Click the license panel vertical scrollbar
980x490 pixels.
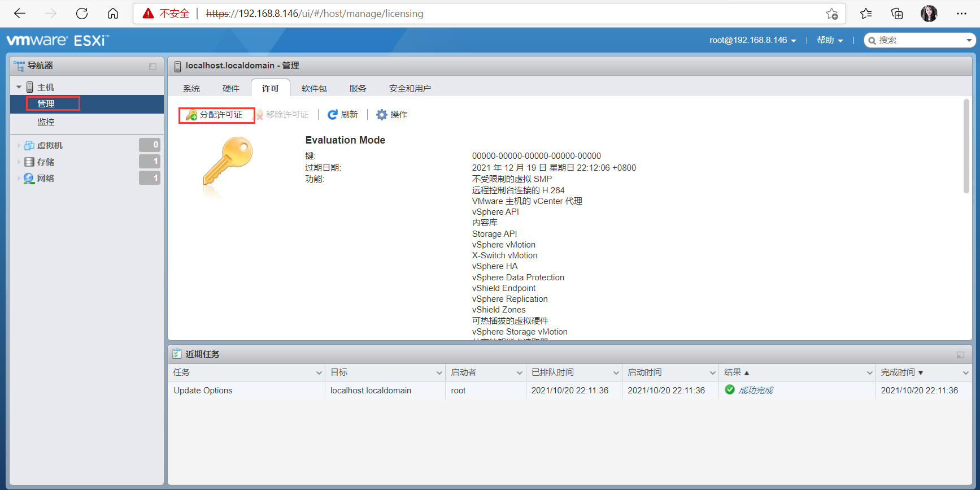pyautogui.click(x=966, y=146)
